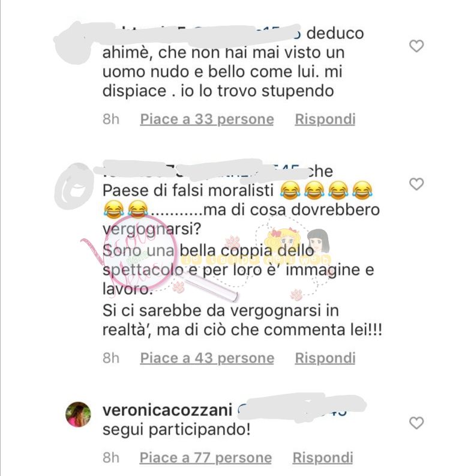Open the veronicacozzani username link
The height and width of the screenshot is (476, 450).
click(167, 410)
